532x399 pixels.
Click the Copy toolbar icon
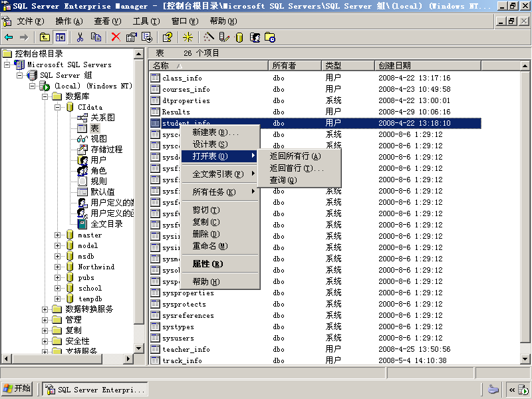click(96, 37)
